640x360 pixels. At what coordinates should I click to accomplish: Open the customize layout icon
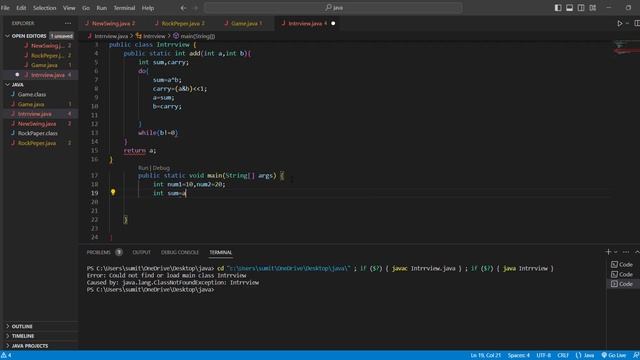[x=593, y=8]
